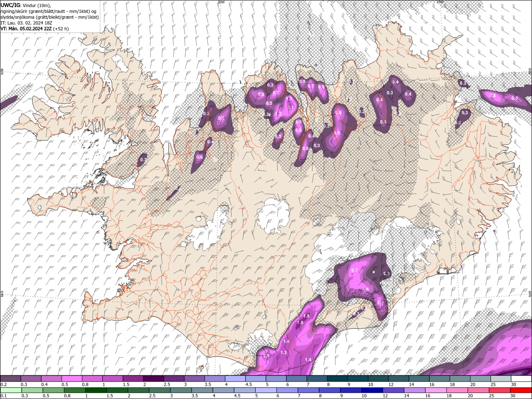This screenshot has width=532, height=399.
Task: Select the swatch labeled 7 in rain scale
Action: (x=308, y=390)
